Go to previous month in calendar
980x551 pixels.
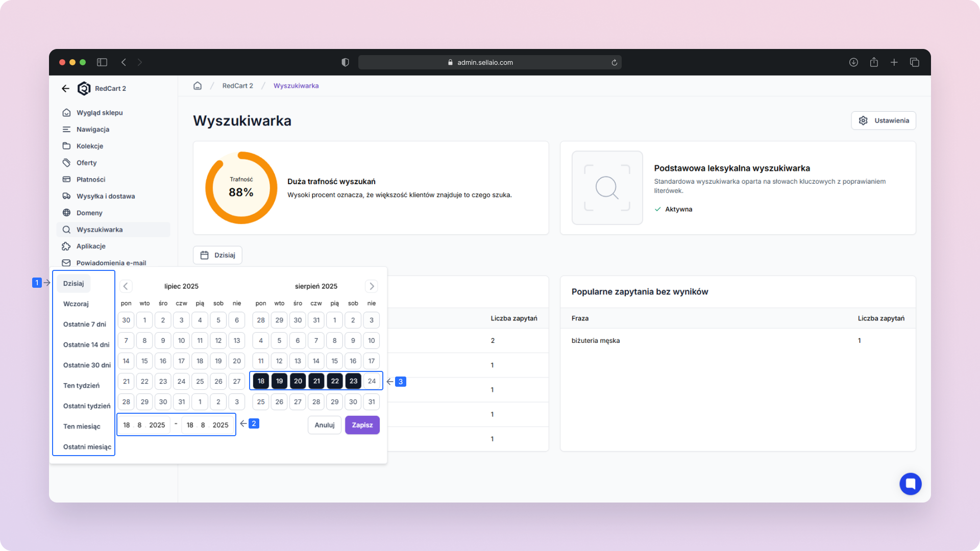coord(126,286)
